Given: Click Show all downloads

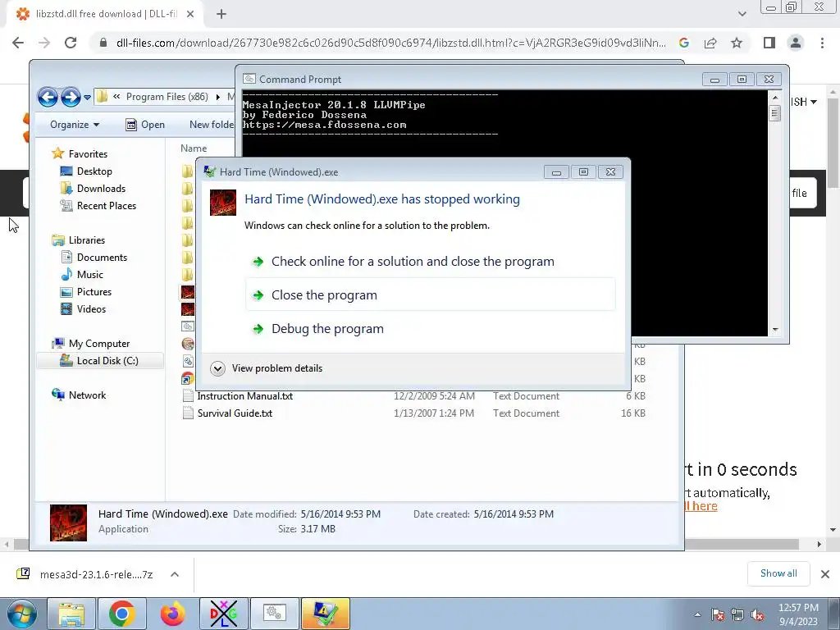Looking at the screenshot, I should [778, 573].
